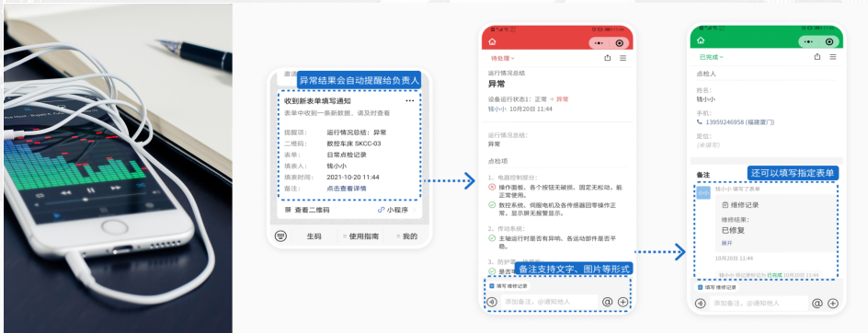Tap capsule close circle in red header
Image resolution: width=868 pixels, height=333 pixels.
click(x=620, y=42)
